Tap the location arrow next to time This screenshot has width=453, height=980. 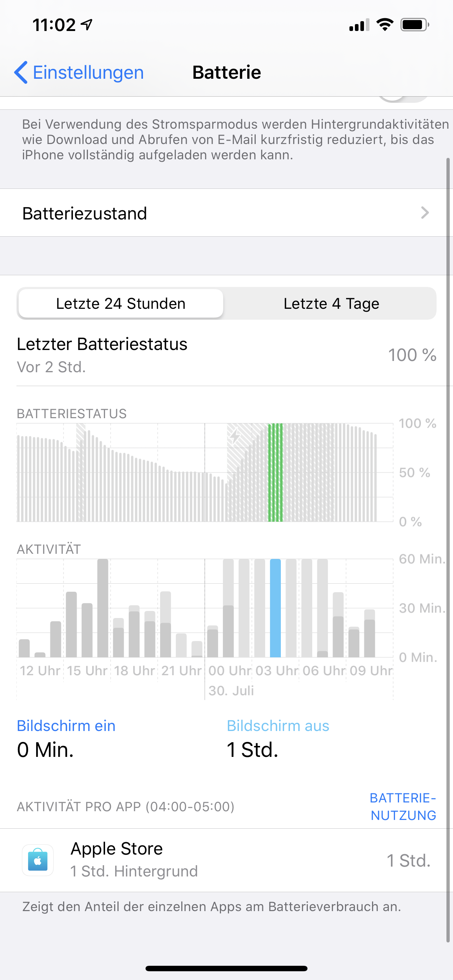[x=87, y=25]
